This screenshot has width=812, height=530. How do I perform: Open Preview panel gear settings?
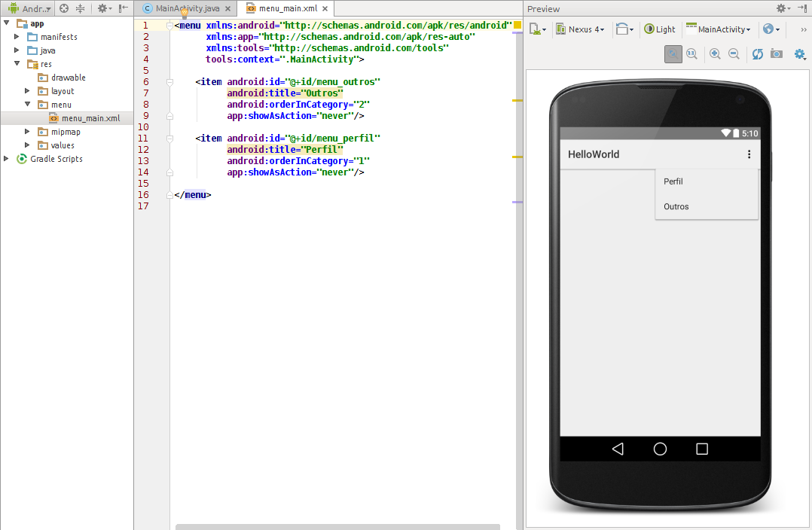point(783,8)
